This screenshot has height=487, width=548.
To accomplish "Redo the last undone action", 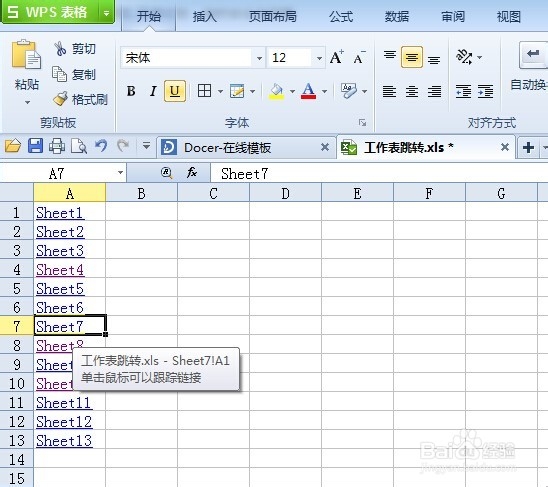I will pos(123,145).
